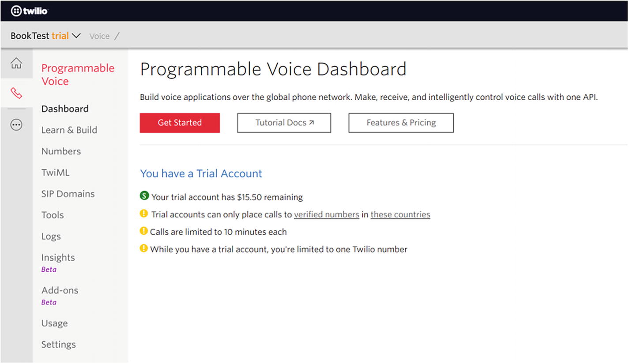This screenshot has width=629, height=364.
Task: Open Insights Beta menu item
Action: 58,263
